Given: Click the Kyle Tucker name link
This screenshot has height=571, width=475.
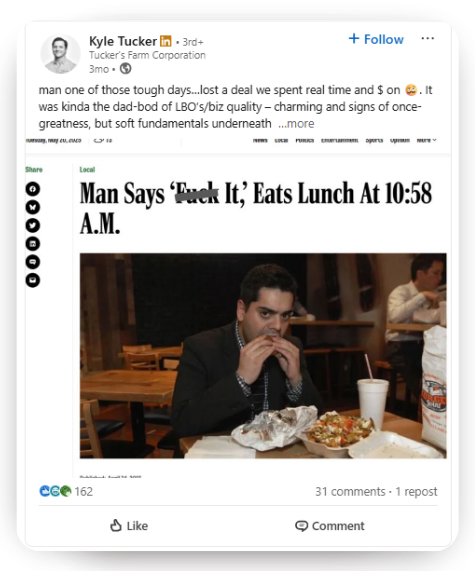Looking at the screenshot, I should (123, 41).
